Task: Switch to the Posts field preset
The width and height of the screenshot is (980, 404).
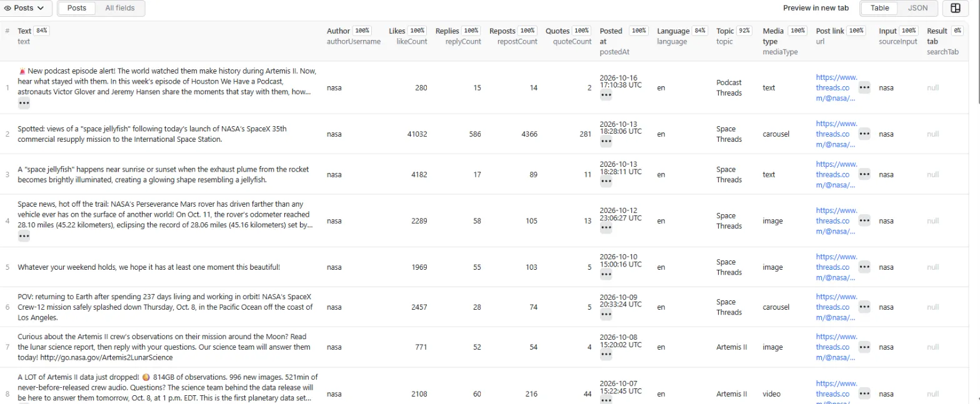Action: pyautogui.click(x=77, y=8)
